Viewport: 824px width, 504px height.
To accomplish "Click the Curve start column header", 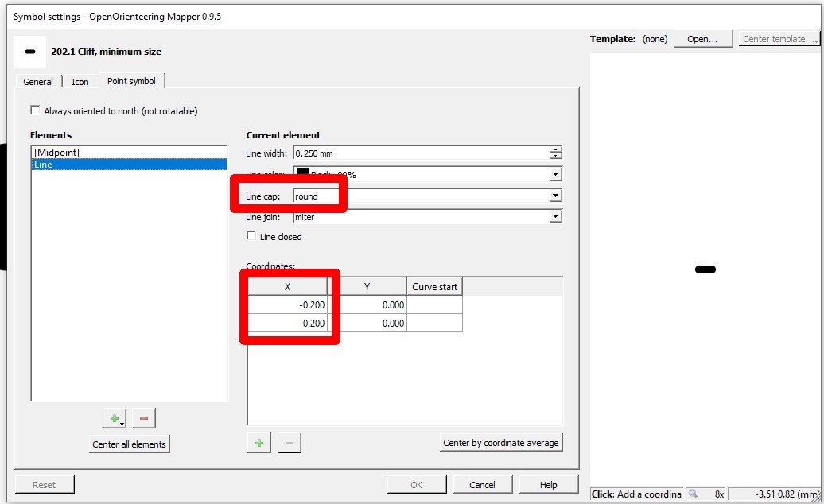I will click(x=434, y=287).
